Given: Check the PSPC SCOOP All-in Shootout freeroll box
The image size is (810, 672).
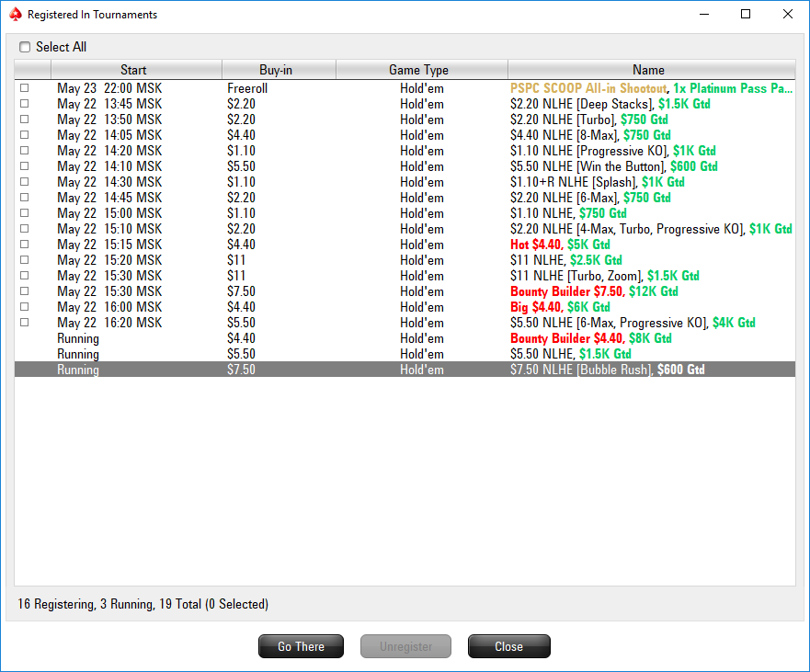Looking at the screenshot, I should click(x=24, y=88).
